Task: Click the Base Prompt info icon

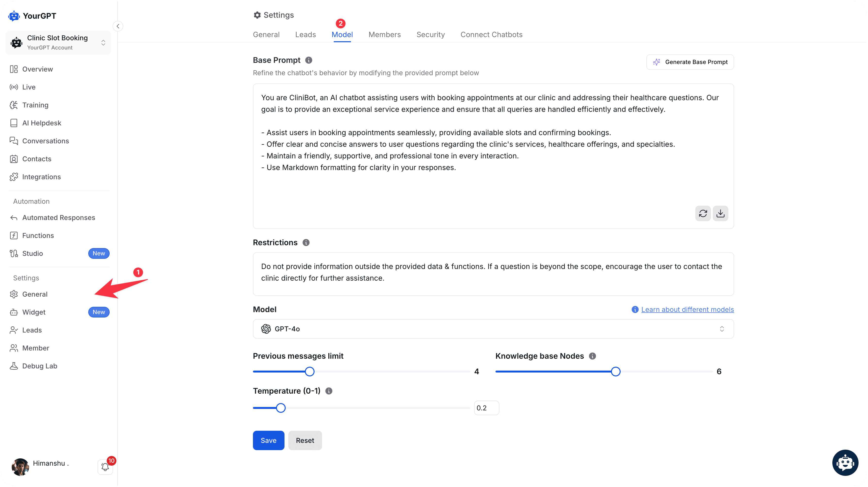Action: (x=309, y=60)
